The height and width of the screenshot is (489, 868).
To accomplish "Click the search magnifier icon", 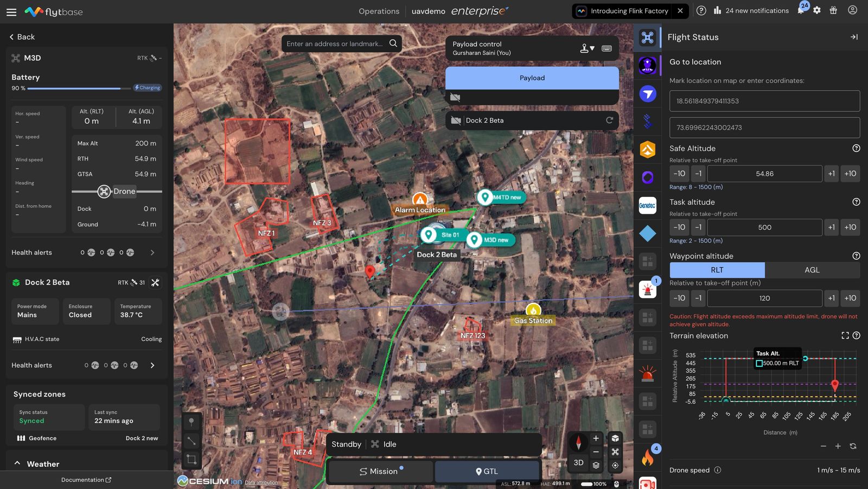I will point(393,43).
